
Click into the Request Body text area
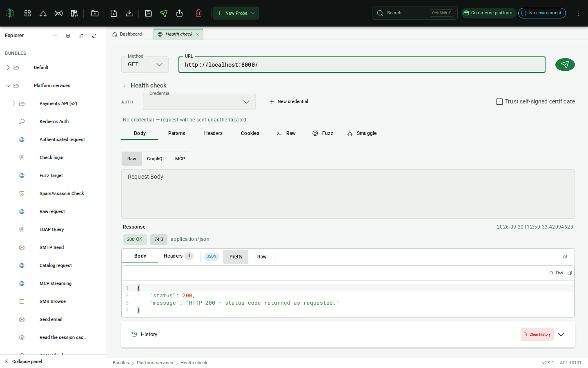(x=348, y=194)
